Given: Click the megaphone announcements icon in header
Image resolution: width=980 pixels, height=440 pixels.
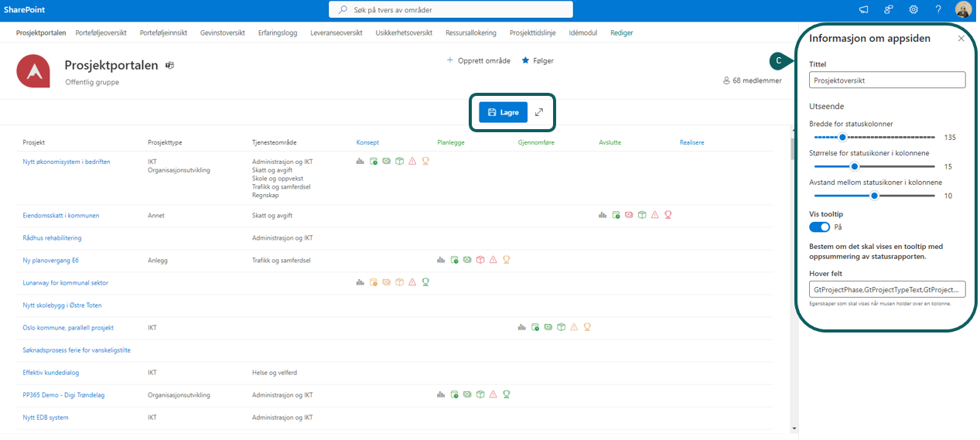Looking at the screenshot, I should point(864,10).
